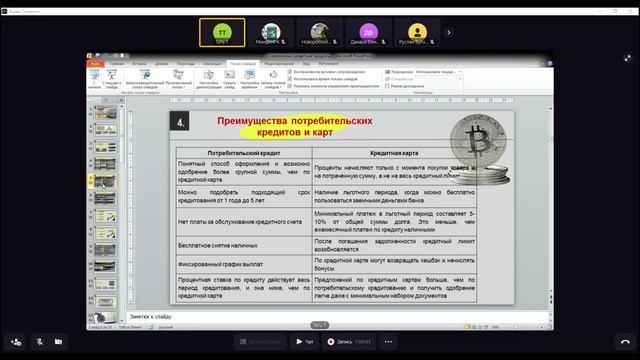Viewport: 640px width, 360px height.
Task: Switch to the Переходы ribbon tab
Action: point(186,64)
